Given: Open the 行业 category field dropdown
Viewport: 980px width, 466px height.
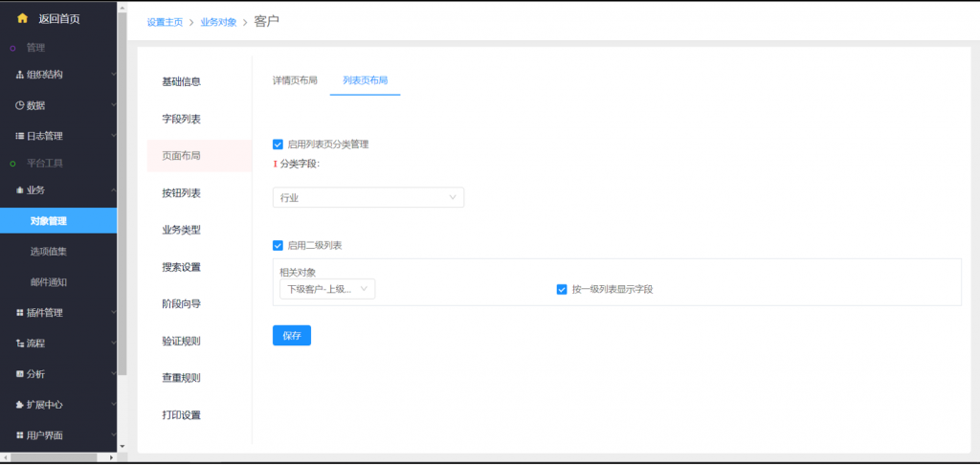Looking at the screenshot, I should 367,198.
